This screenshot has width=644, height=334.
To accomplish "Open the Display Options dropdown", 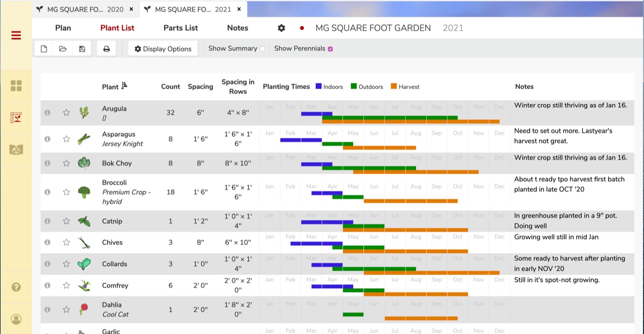I will pos(163,49).
